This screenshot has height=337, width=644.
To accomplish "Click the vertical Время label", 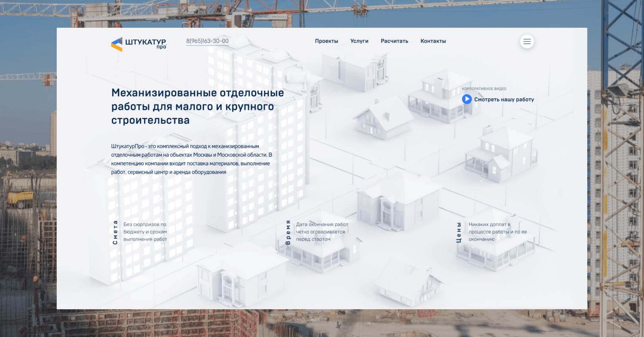I will click(x=288, y=232).
